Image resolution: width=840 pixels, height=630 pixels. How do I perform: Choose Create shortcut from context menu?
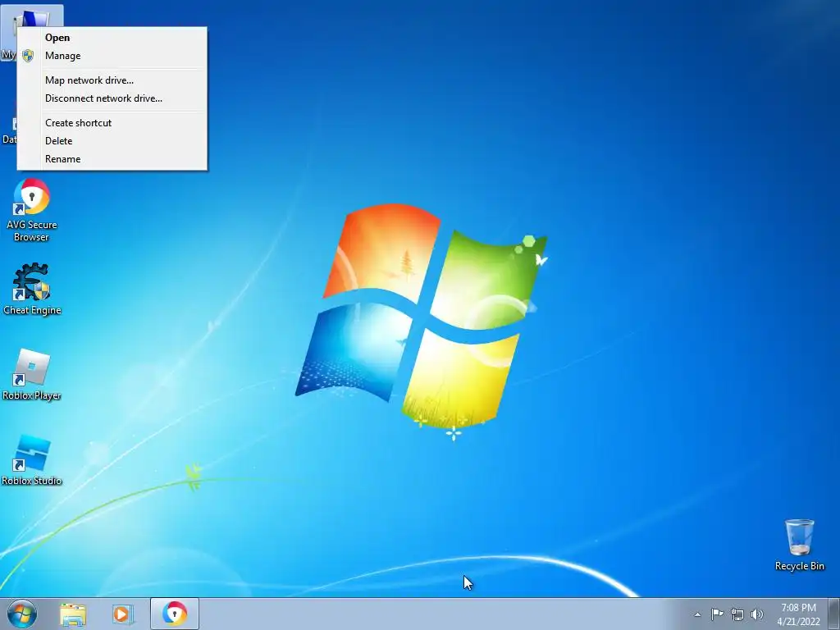pos(112,123)
